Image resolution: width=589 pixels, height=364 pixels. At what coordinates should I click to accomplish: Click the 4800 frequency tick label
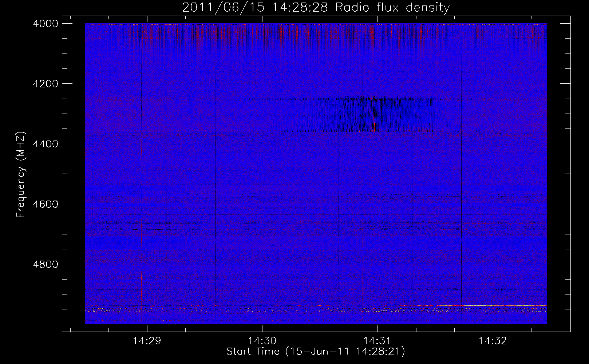pyautogui.click(x=46, y=264)
